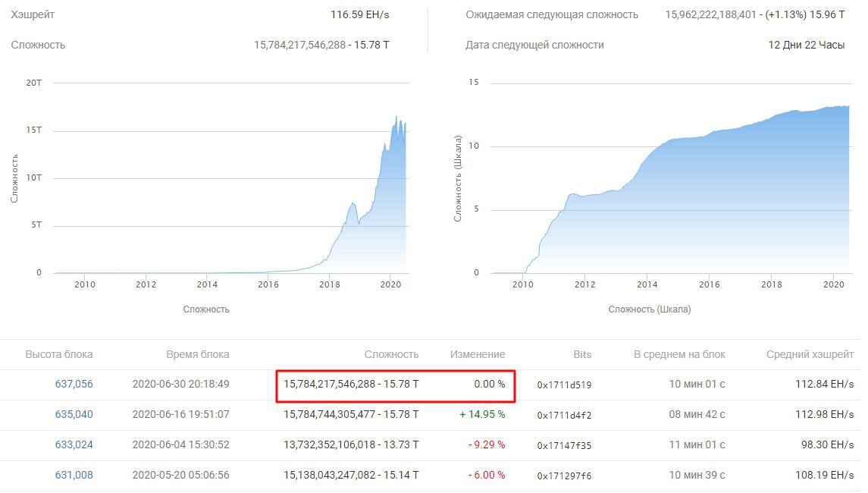The image size is (868, 493).
Task: Select expected next difficulty value 15,962,222,188,401
Action: click(711, 15)
